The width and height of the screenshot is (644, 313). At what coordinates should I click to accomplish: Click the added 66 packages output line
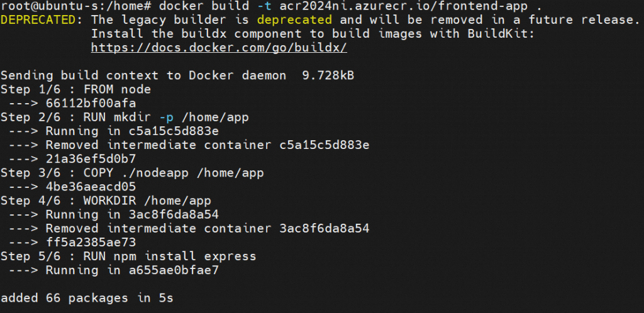click(x=87, y=298)
